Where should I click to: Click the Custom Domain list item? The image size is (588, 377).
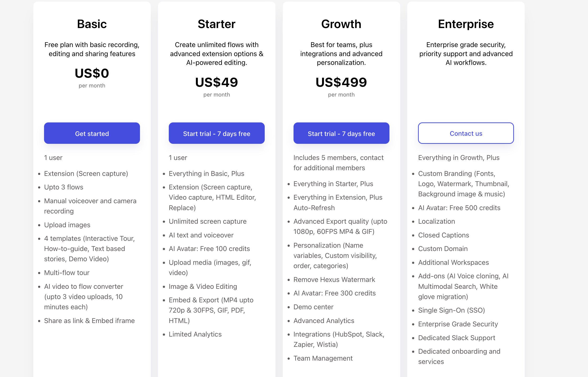point(443,249)
